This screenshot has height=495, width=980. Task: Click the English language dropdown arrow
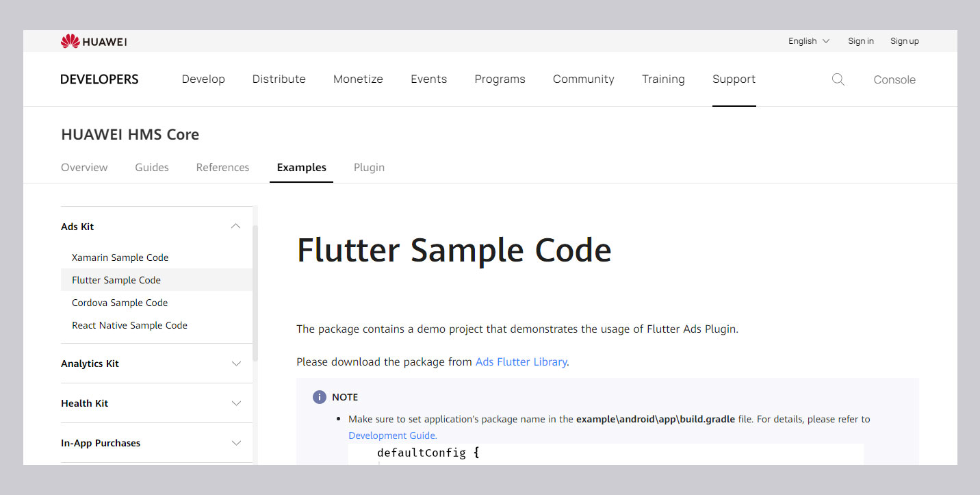[x=827, y=41]
